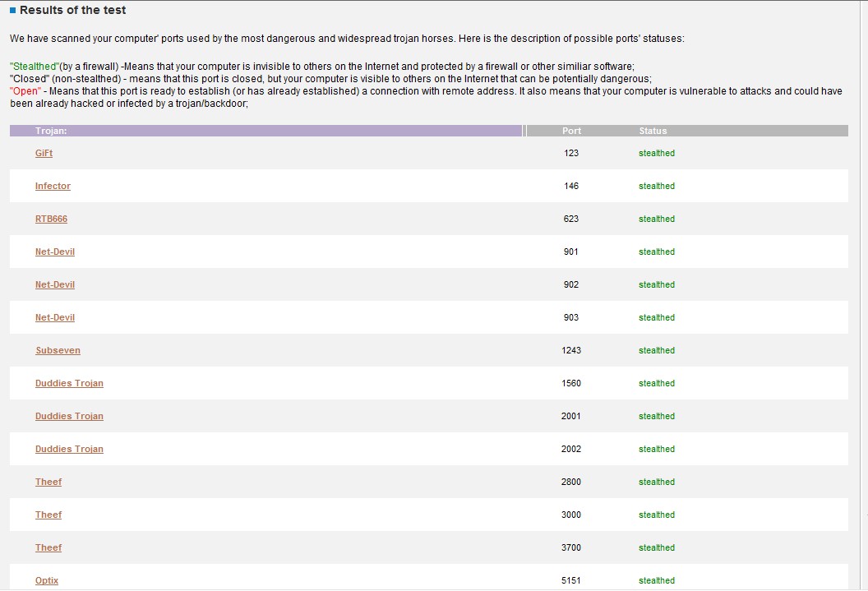Click the Net-Devil link for port 902

pos(55,285)
